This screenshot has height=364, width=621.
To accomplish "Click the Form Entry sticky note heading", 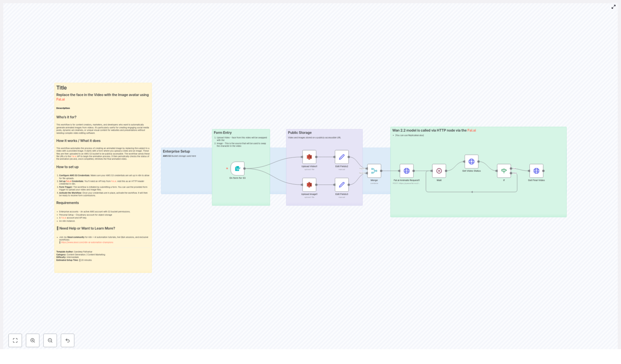I will pyautogui.click(x=222, y=133).
